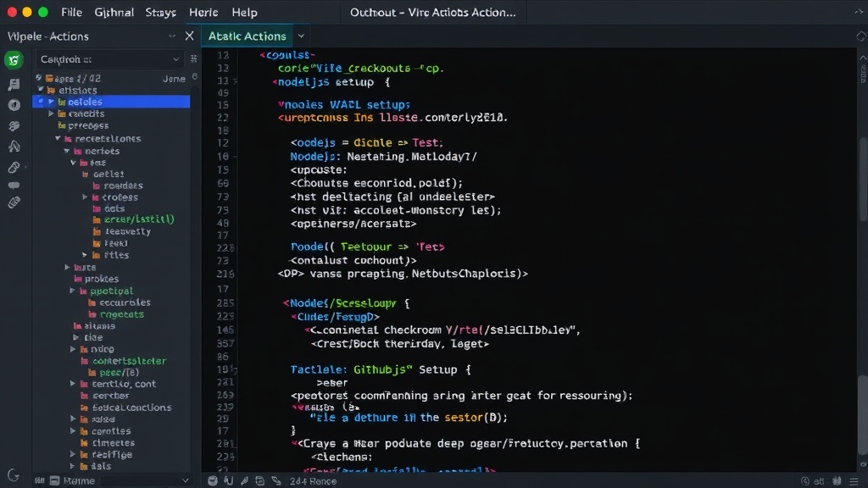Viewport: 868px width, 488px height.
Task: Close the Wipele - Actions panel
Action: click(x=189, y=36)
